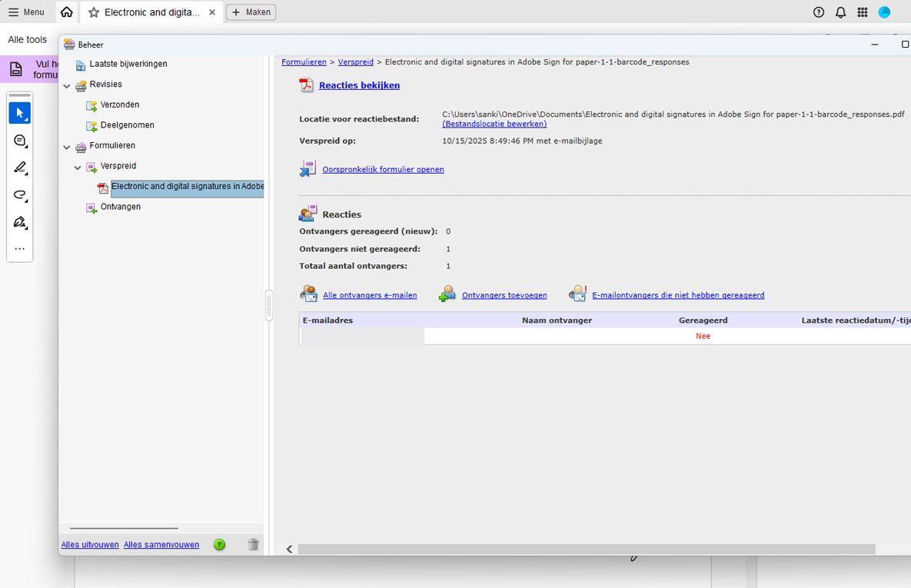Select the comment bubble tool
This screenshot has height=588, width=911.
(x=20, y=141)
